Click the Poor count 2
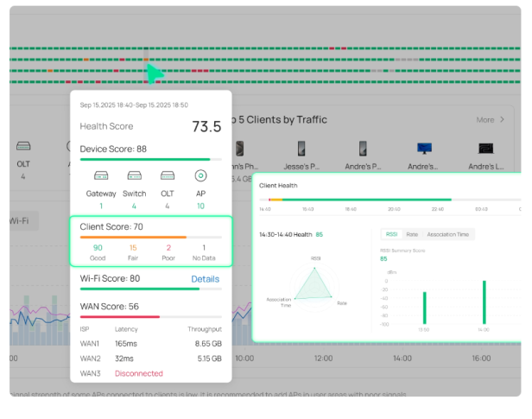 [168, 248]
